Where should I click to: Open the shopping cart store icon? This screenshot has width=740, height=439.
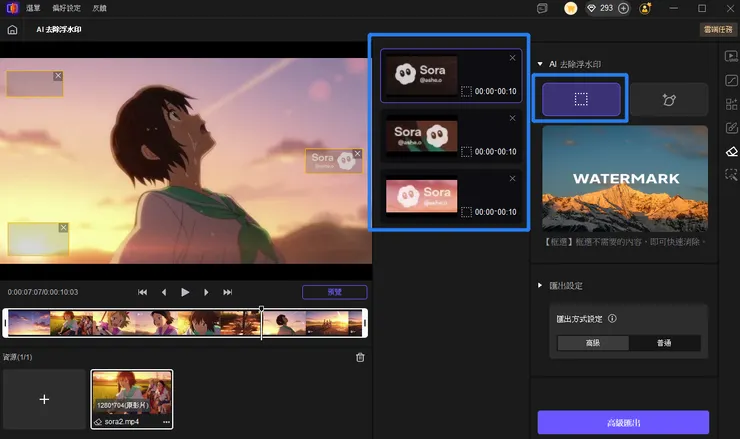pos(571,8)
